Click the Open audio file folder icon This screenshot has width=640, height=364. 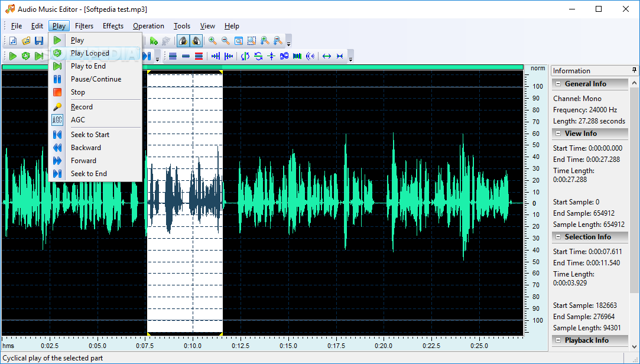coord(26,41)
